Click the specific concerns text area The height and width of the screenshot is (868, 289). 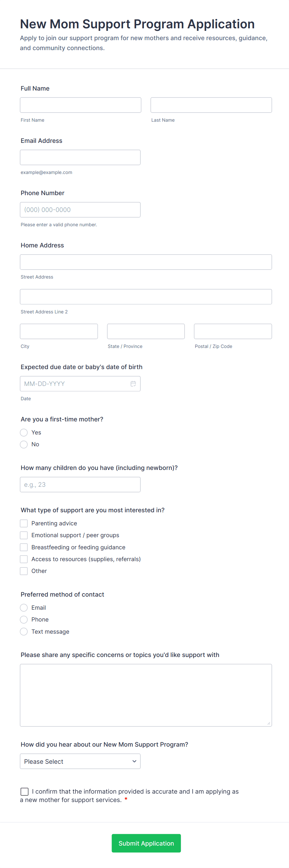[x=146, y=695]
